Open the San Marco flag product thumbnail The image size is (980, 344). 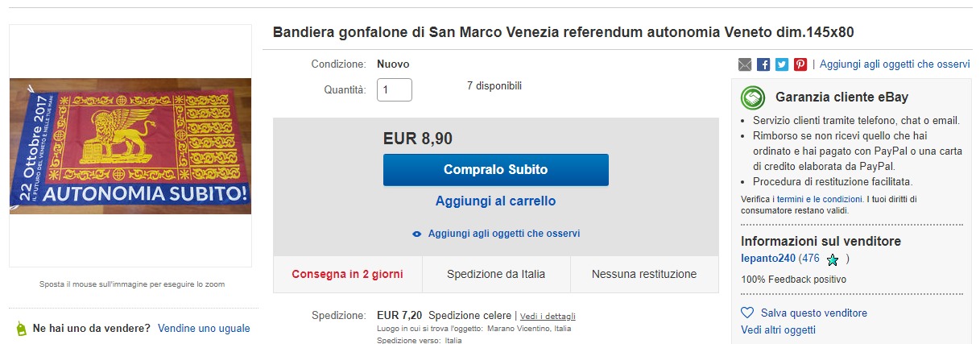[130, 146]
